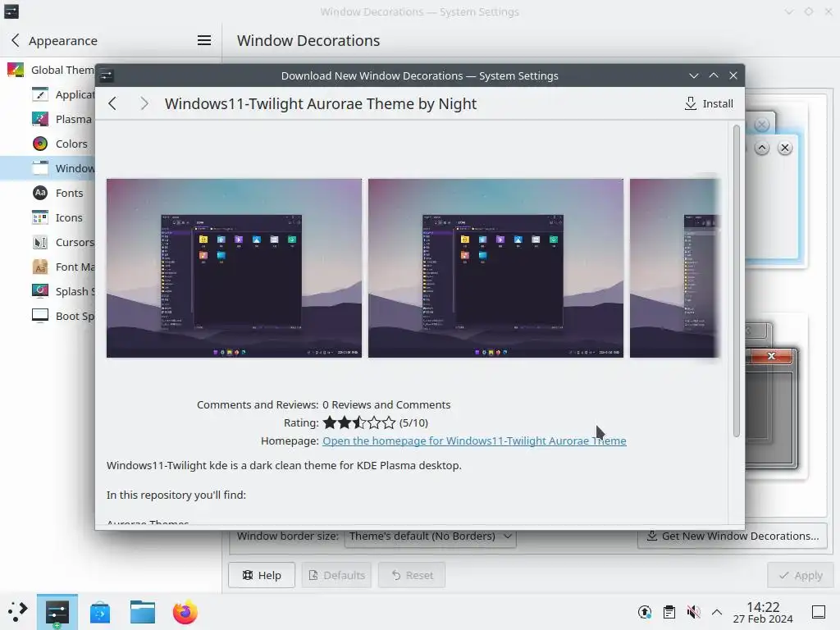840x630 pixels.
Task: Open Help in System Settings
Action: 262,575
